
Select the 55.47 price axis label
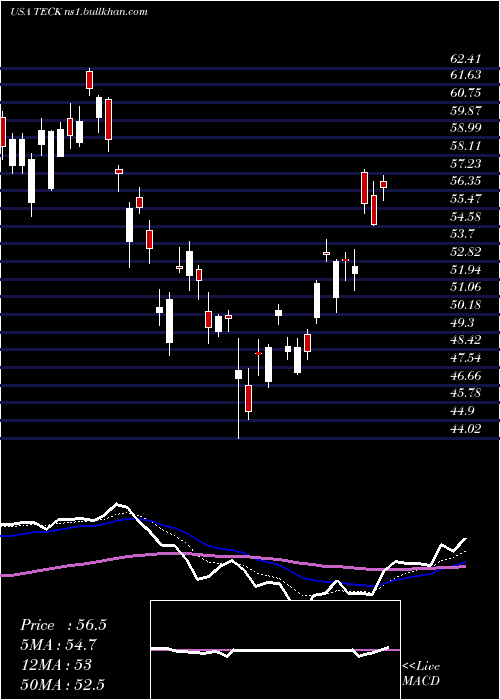pyautogui.click(x=465, y=199)
